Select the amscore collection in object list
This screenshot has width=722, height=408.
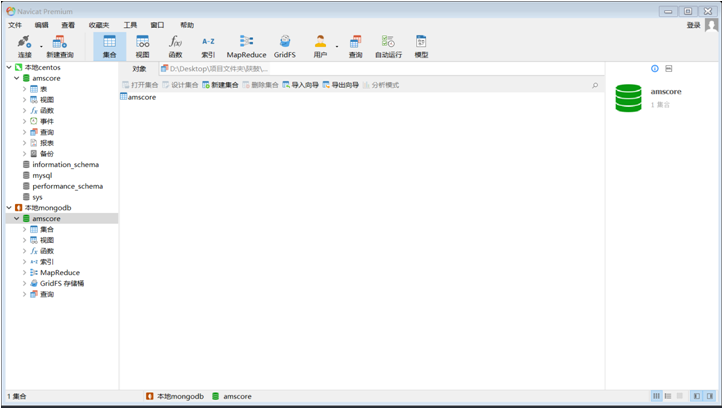[138, 97]
